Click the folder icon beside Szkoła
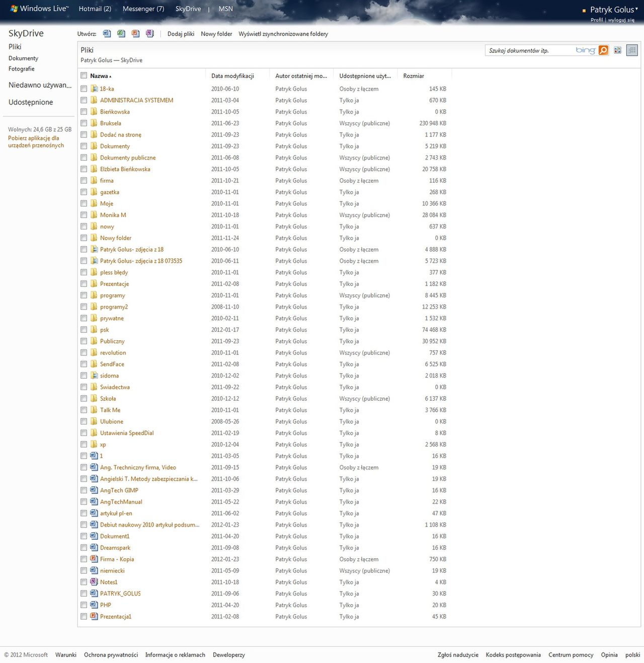 94,398
